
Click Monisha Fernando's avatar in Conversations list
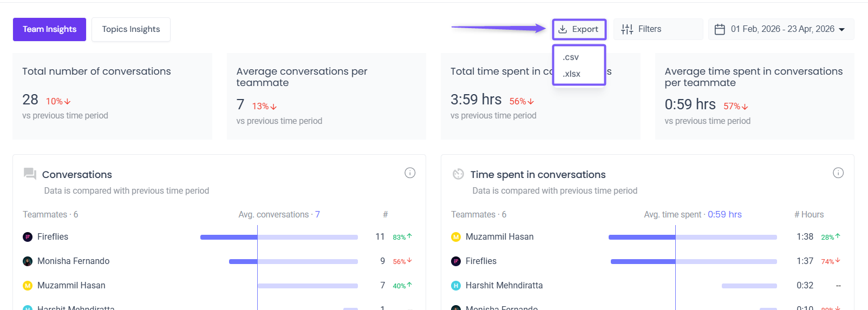click(28, 261)
